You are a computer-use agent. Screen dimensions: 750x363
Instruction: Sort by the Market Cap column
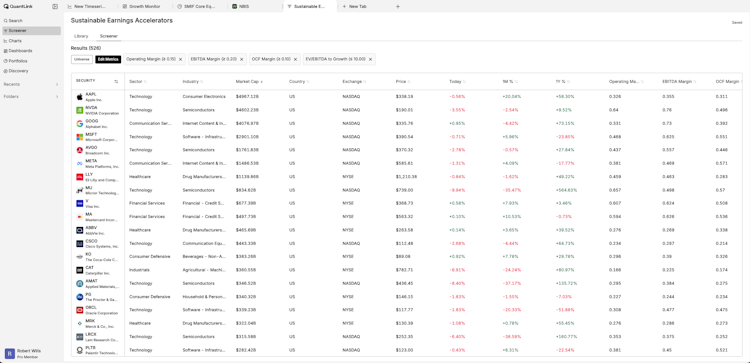point(249,81)
